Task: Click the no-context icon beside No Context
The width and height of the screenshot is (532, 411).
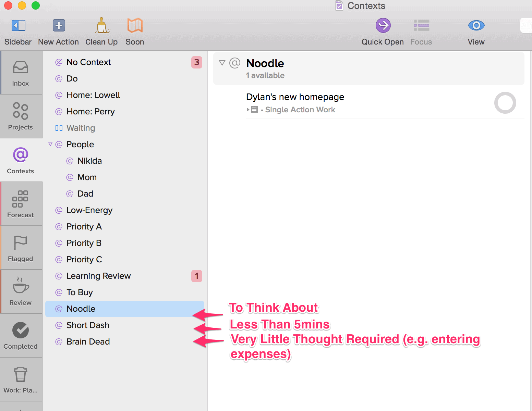Action: pyautogui.click(x=59, y=62)
